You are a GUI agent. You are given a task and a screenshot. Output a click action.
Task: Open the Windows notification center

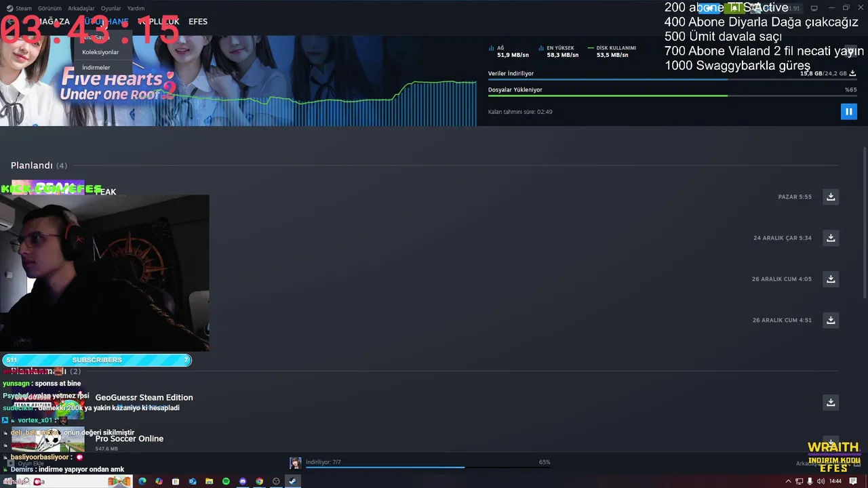coord(854,481)
